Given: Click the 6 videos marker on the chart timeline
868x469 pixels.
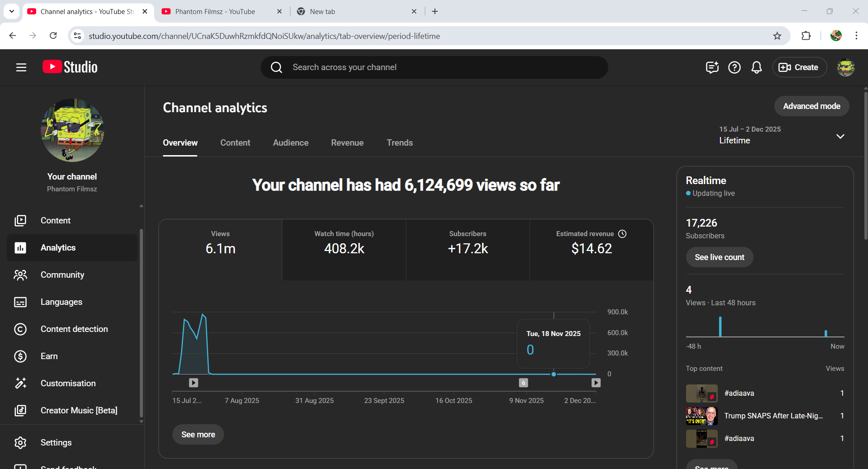Looking at the screenshot, I should point(523,383).
